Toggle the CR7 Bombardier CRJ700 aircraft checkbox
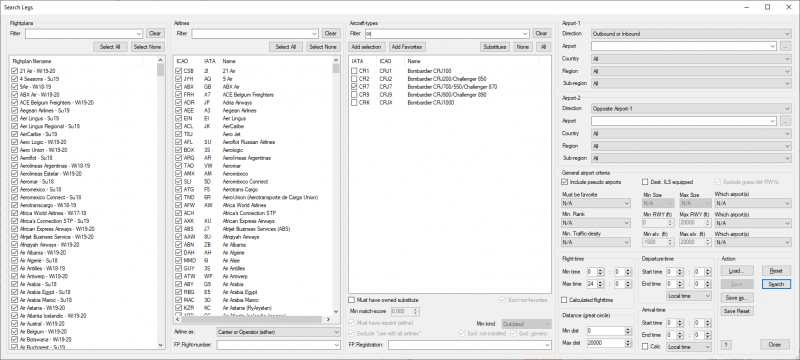The height and width of the screenshot is (360, 800). [354, 87]
